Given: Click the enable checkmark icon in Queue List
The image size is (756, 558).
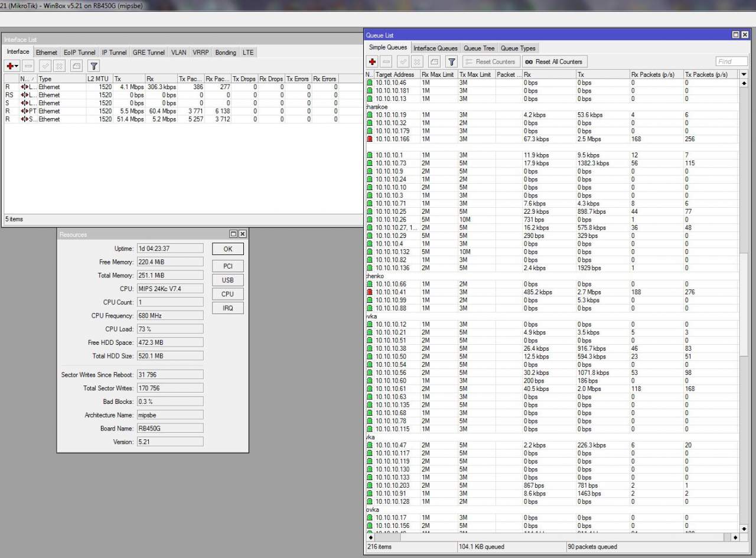Looking at the screenshot, I should click(403, 61).
